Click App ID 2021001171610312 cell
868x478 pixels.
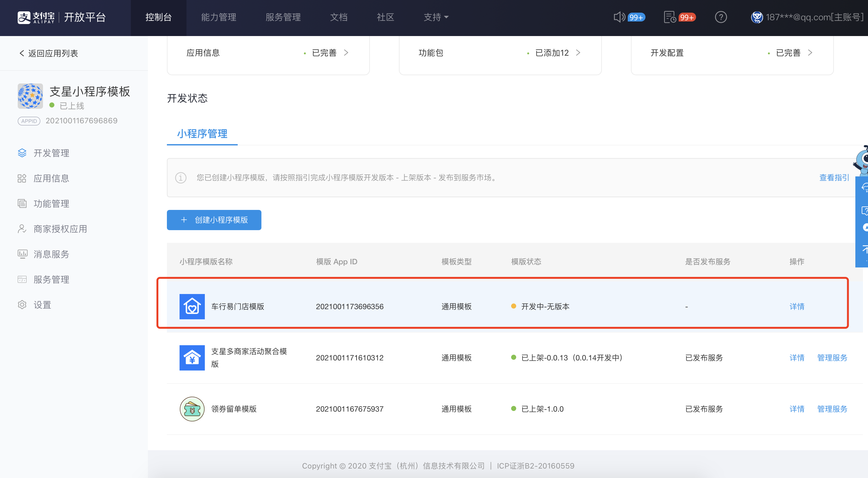[350, 358]
